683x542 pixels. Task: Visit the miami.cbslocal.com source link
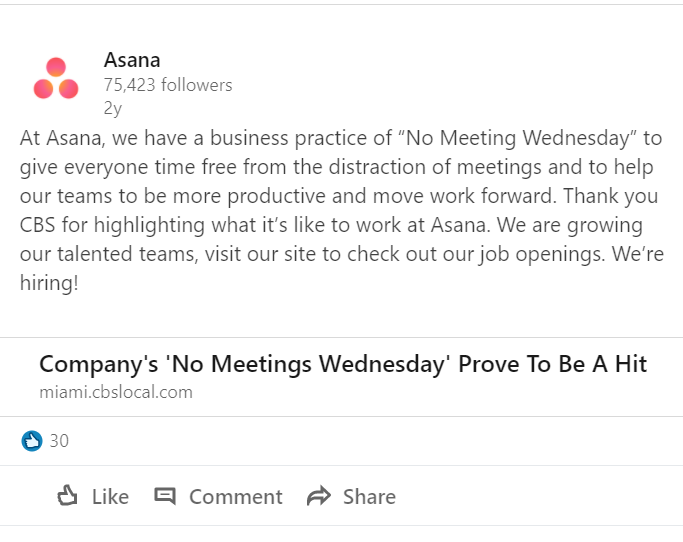[x=116, y=392]
